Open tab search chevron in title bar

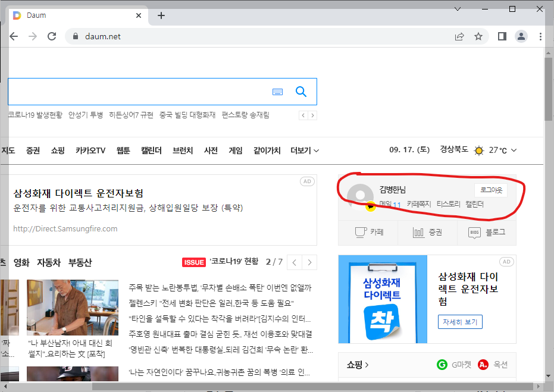coord(458,9)
